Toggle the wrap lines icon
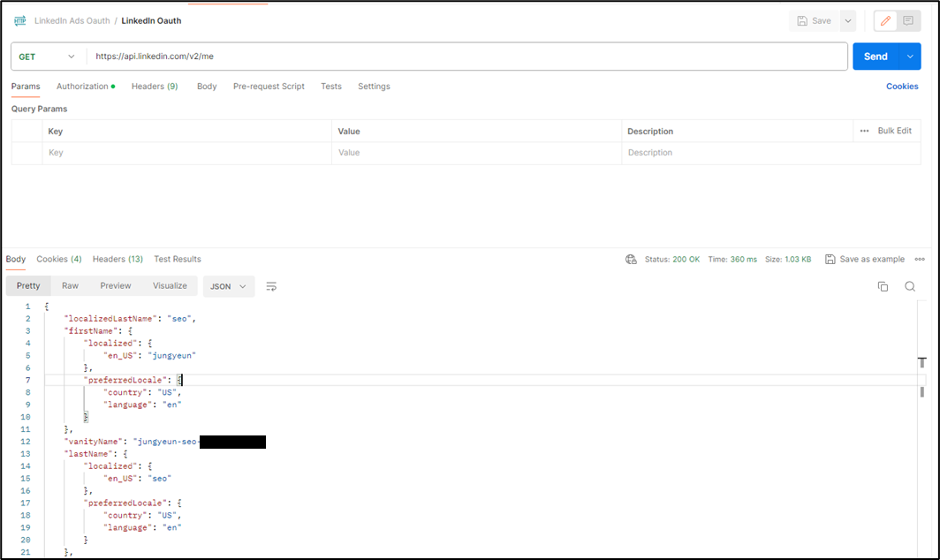The image size is (940, 560). [271, 286]
